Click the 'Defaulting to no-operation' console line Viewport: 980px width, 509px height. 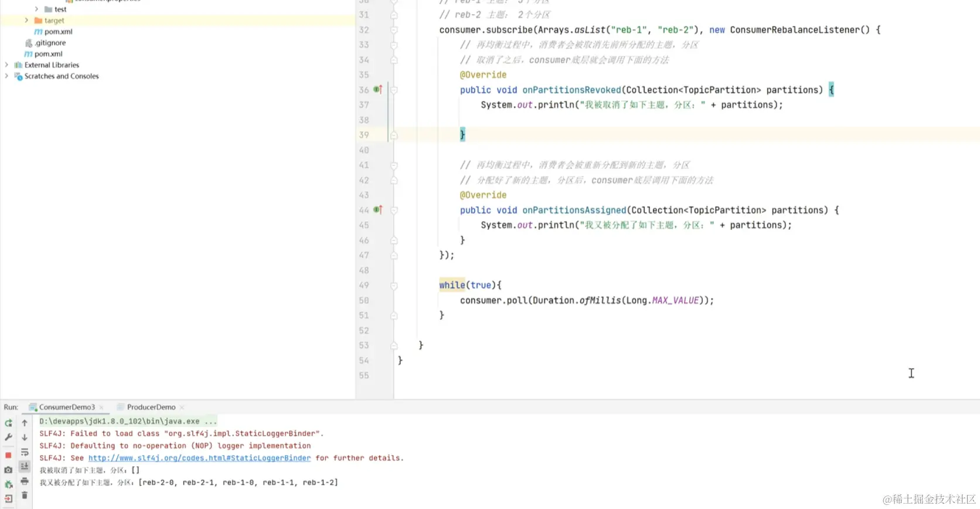pos(175,446)
